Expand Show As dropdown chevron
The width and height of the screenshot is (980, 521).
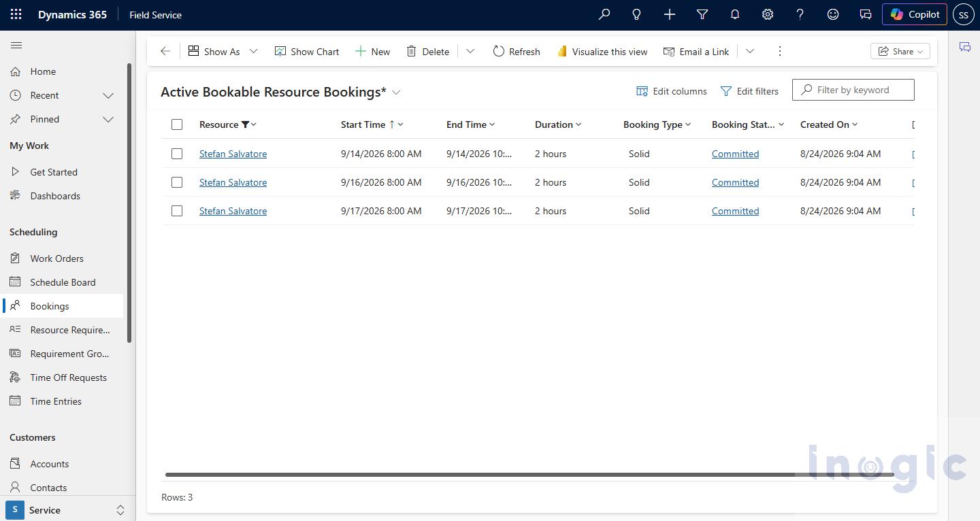pyautogui.click(x=253, y=51)
